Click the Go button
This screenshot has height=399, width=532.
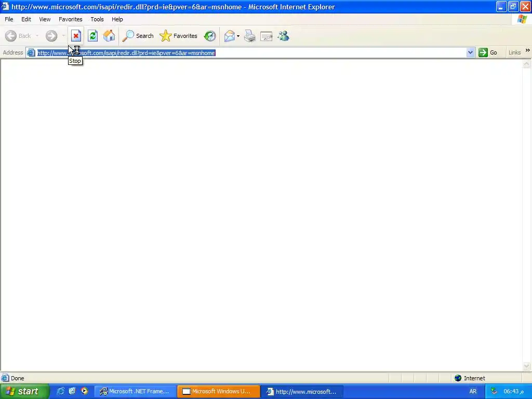pyautogui.click(x=488, y=52)
